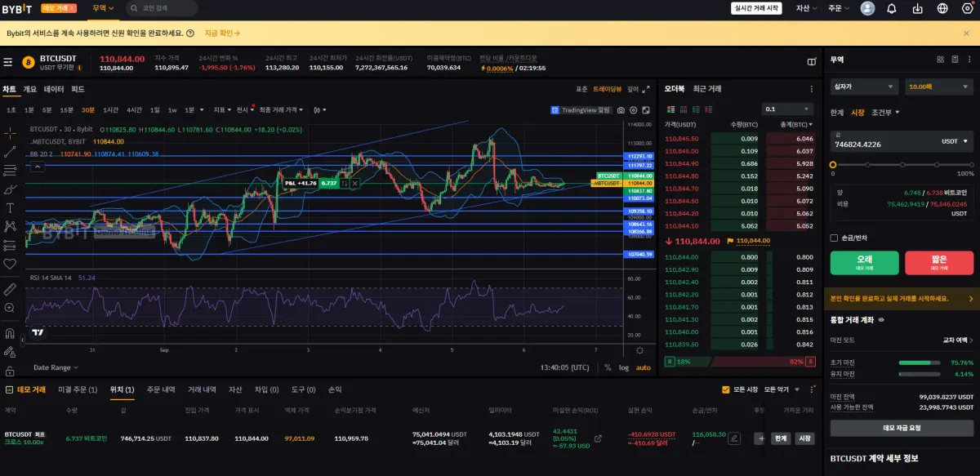The height and width of the screenshot is (476, 980).
Task: Uncheck the 모든 시장 checkbox
Action: (726, 389)
